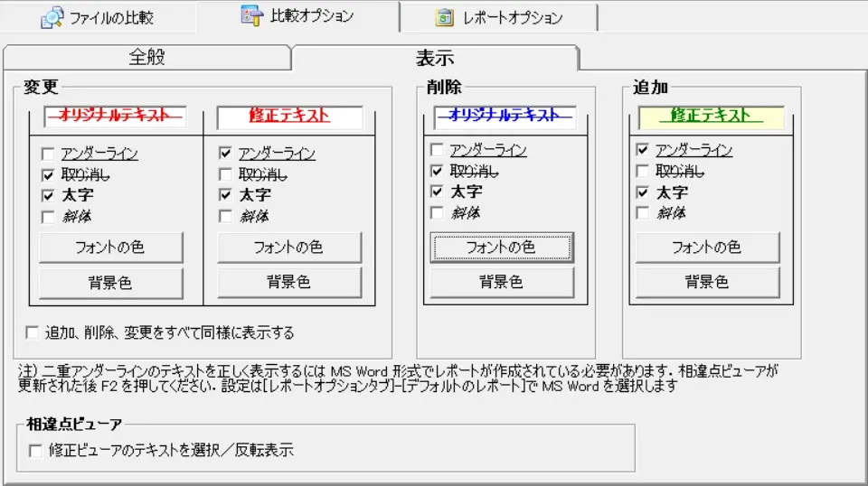Enable 取り消し in the 追加 group
This screenshot has width=868, height=486.
click(642, 172)
